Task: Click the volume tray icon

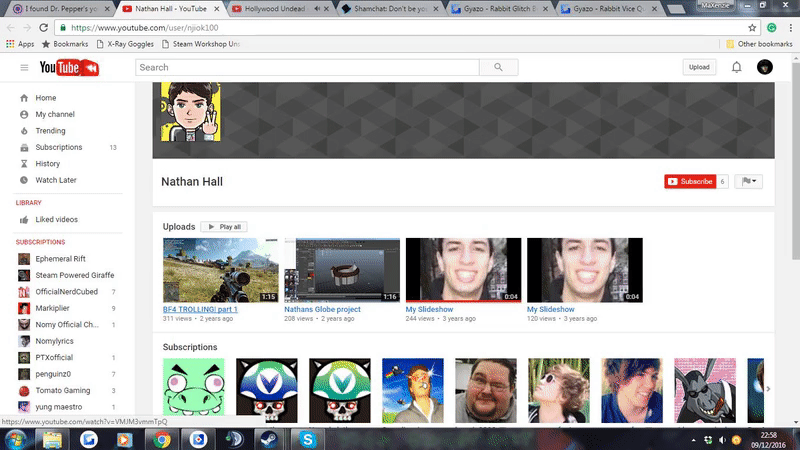Action: pyautogui.click(x=722, y=440)
